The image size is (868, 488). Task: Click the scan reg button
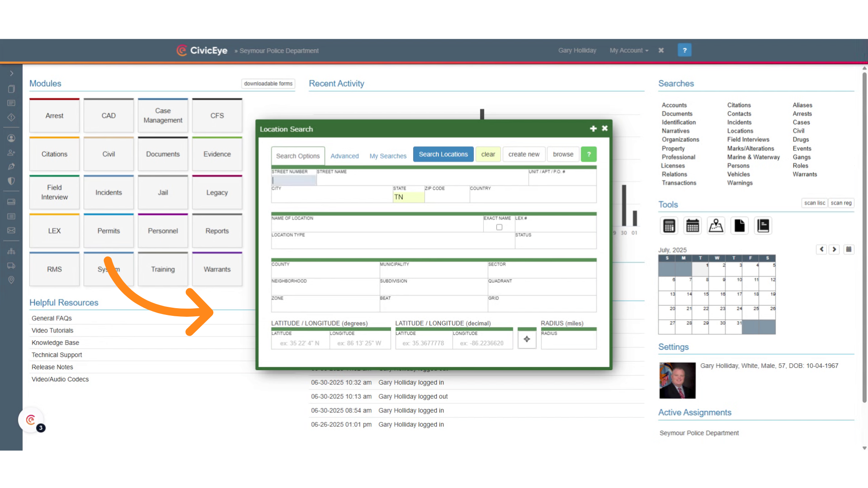point(841,203)
